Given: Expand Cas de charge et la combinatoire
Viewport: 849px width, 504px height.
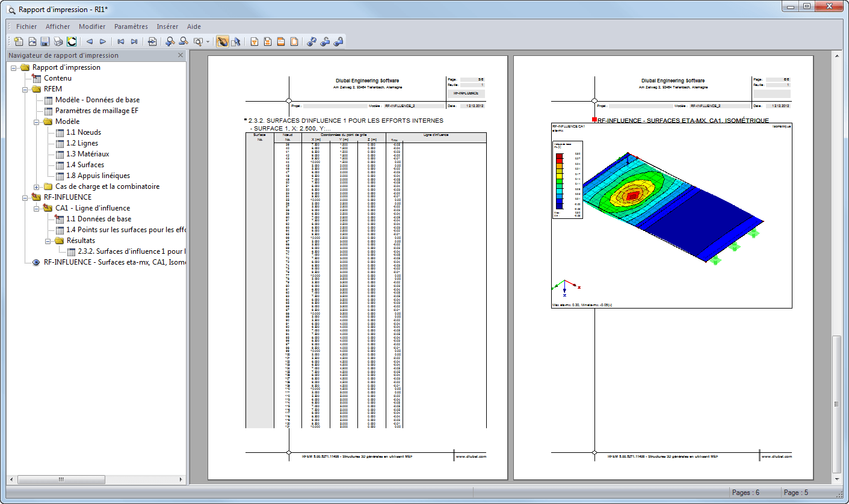Looking at the screenshot, I should click(x=37, y=186).
